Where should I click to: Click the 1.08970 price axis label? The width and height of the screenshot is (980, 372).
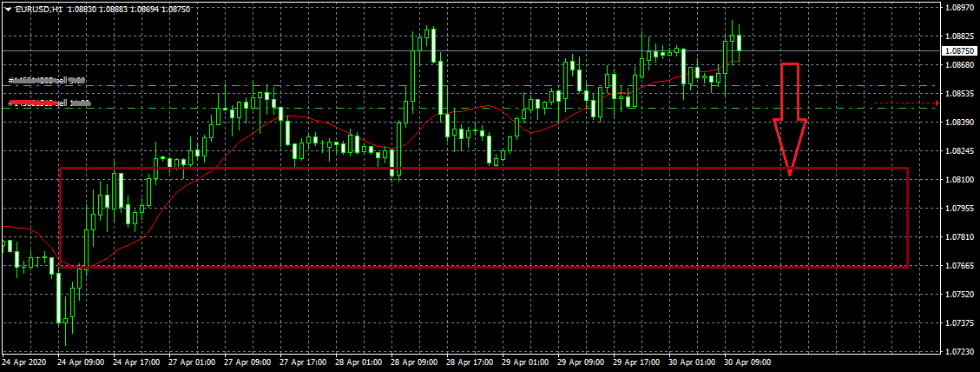pyautogui.click(x=957, y=8)
